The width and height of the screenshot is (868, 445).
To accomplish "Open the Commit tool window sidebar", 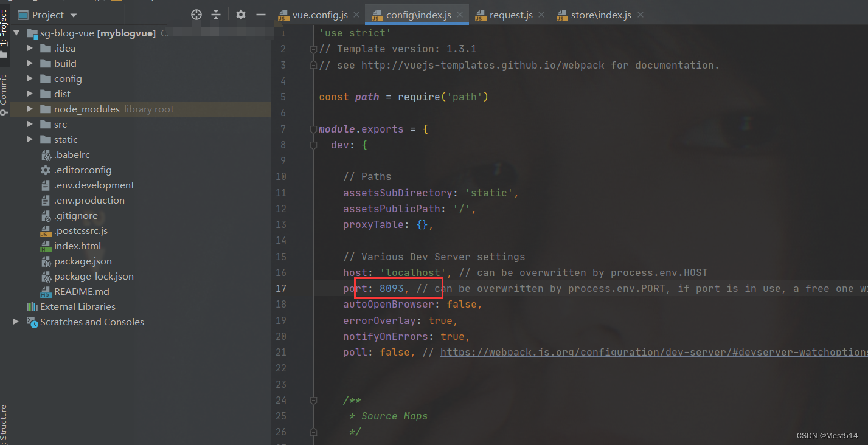I will (x=4, y=94).
